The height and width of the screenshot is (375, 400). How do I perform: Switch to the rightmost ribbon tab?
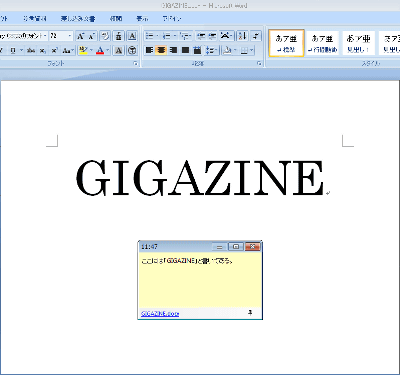pos(172,18)
